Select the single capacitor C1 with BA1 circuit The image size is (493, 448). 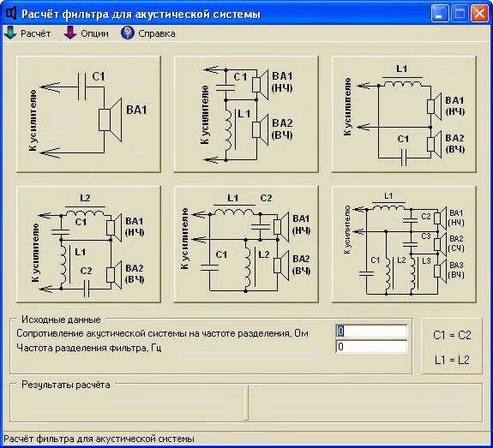click(x=88, y=115)
